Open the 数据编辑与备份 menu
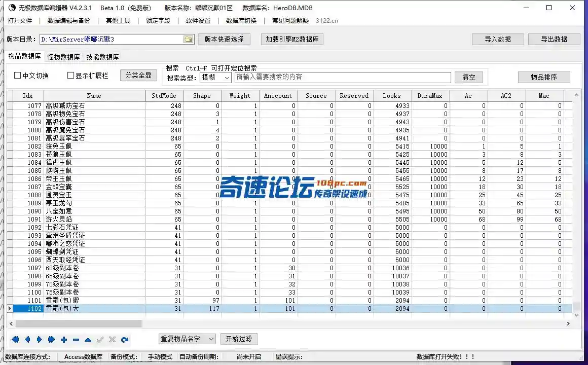The height and width of the screenshot is (365, 588). [x=68, y=21]
